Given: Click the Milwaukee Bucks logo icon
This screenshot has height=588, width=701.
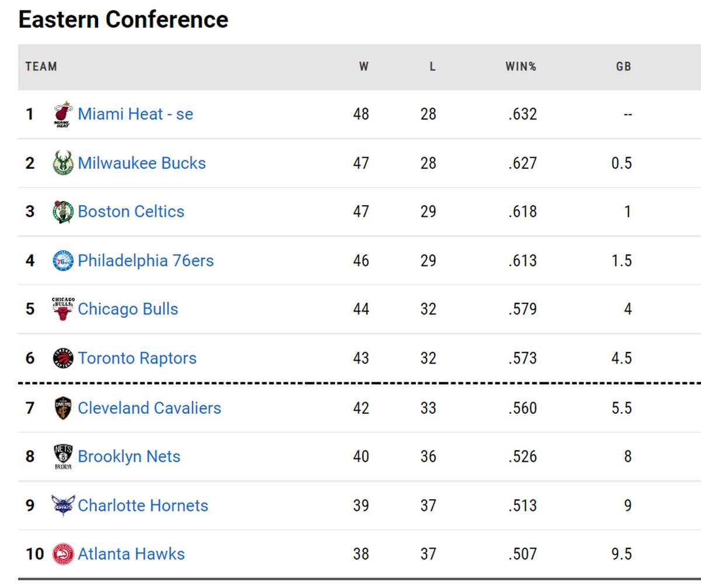Looking at the screenshot, I should tap(63, 163).
